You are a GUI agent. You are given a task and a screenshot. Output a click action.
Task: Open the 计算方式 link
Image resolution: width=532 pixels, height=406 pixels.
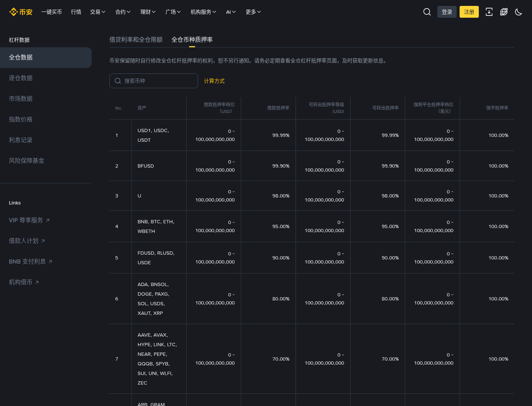pos(214,81)
